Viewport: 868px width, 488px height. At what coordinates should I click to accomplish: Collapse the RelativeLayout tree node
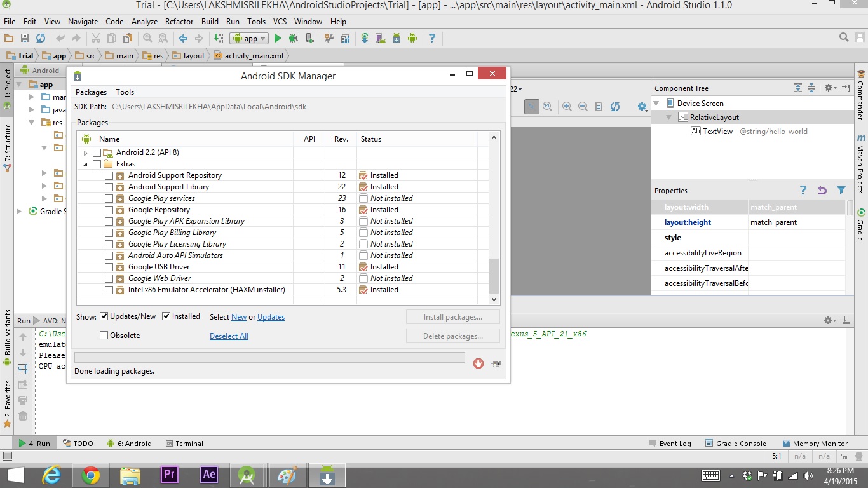pos(669,118)
